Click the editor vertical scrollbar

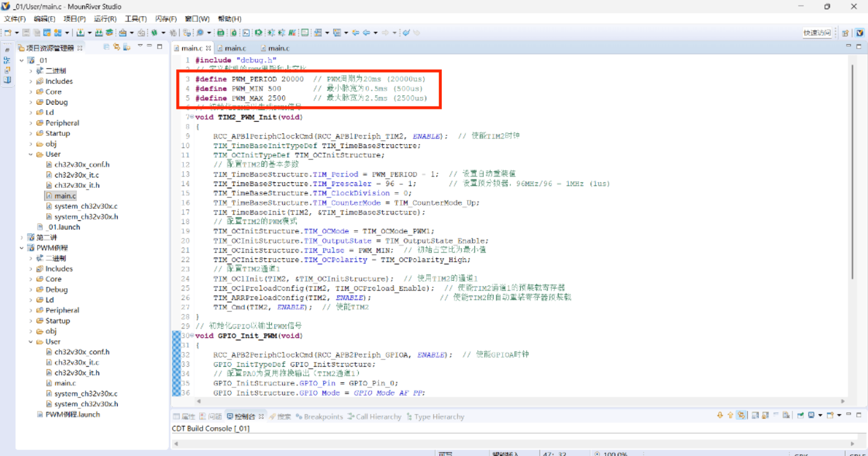(x=852, y=172)
